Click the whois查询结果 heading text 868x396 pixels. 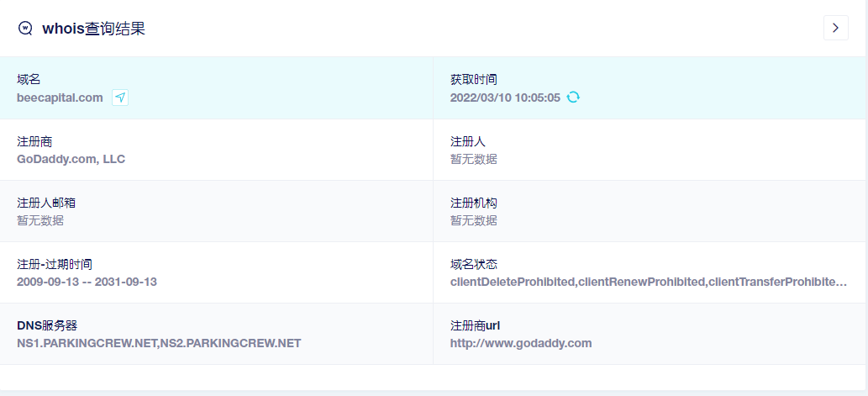pyautogui.click(x=93, y=29)
